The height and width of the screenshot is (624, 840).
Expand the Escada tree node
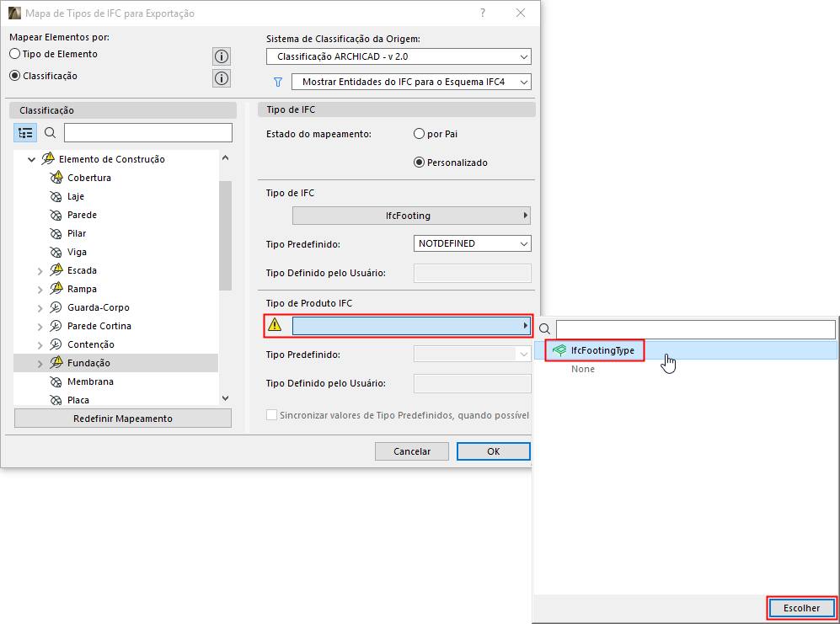click(40, 271)
